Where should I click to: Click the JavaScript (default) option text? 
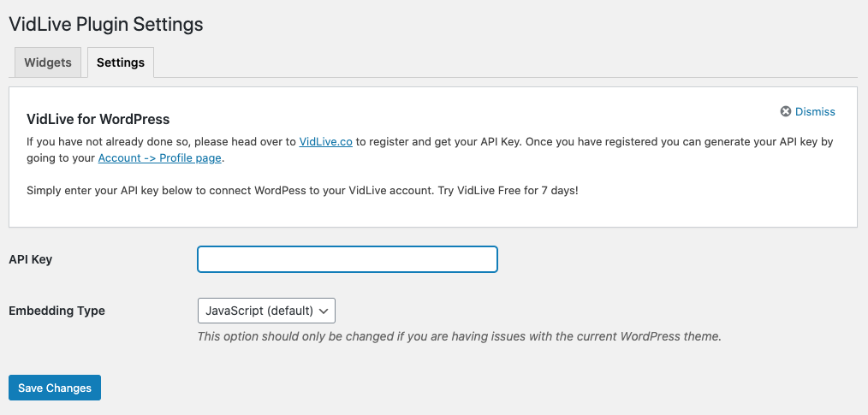coord(259,311)
